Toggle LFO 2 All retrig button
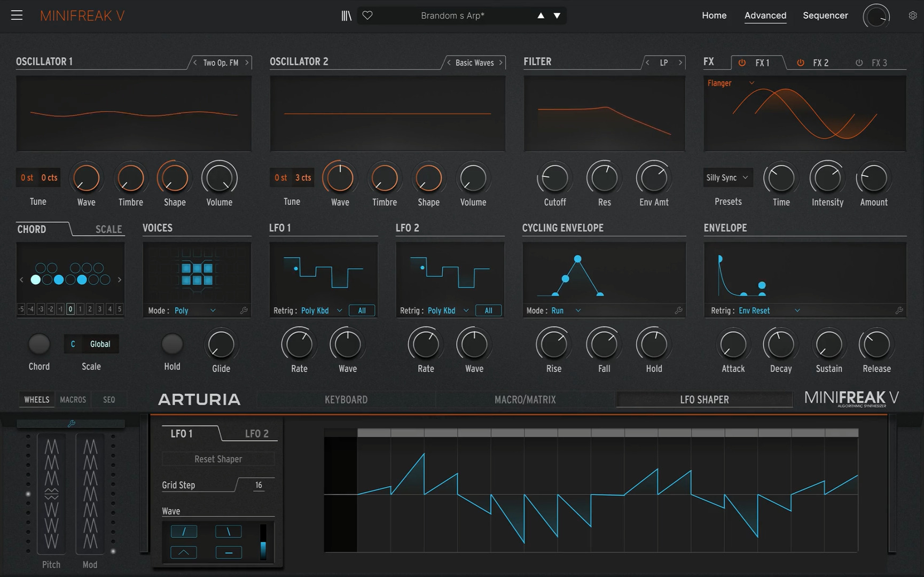This screenshot has height=577, width=924. click(488, 310)
